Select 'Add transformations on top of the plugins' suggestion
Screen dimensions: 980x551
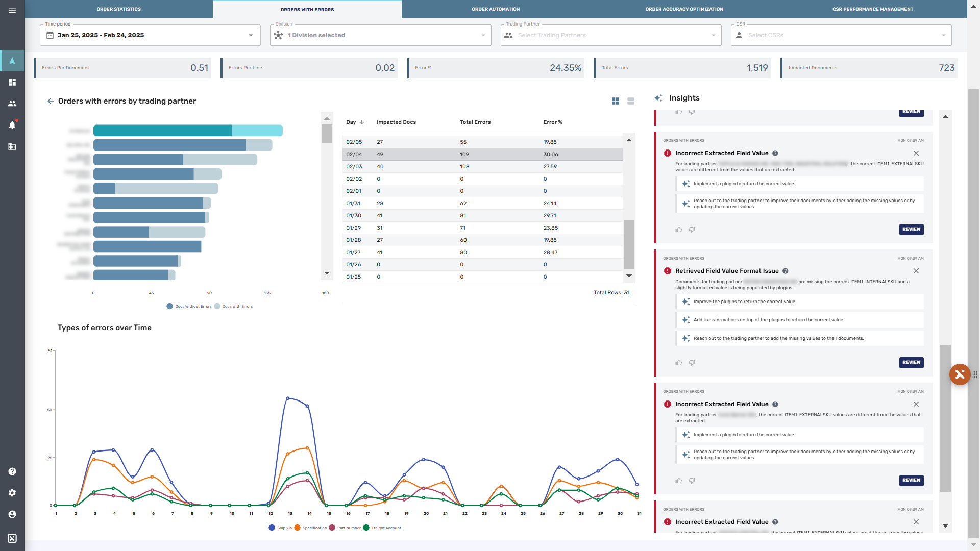click(800, 320)
